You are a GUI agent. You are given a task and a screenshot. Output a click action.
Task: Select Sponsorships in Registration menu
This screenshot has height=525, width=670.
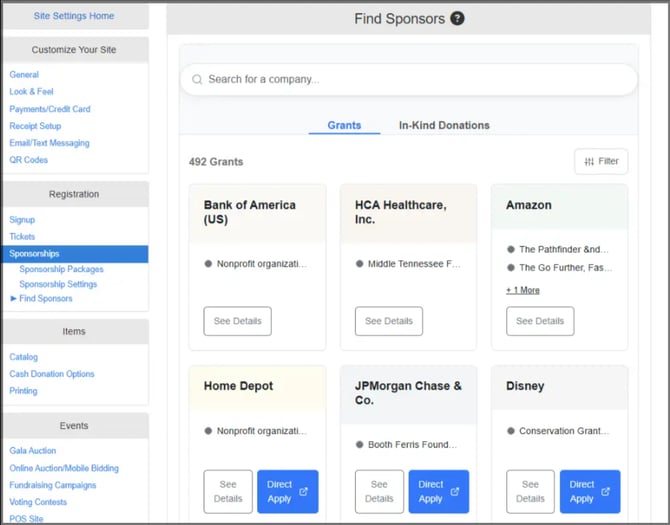[x=34, y=254]
